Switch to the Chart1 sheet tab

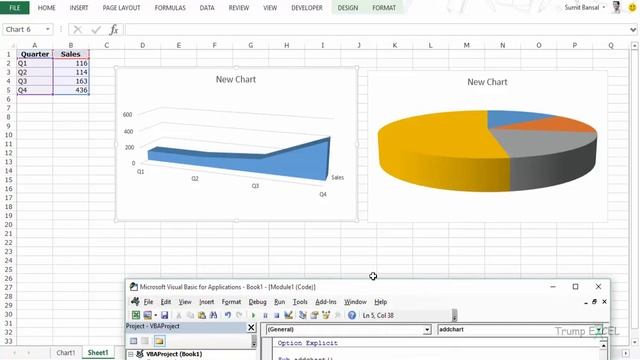(x=66, y=353)
